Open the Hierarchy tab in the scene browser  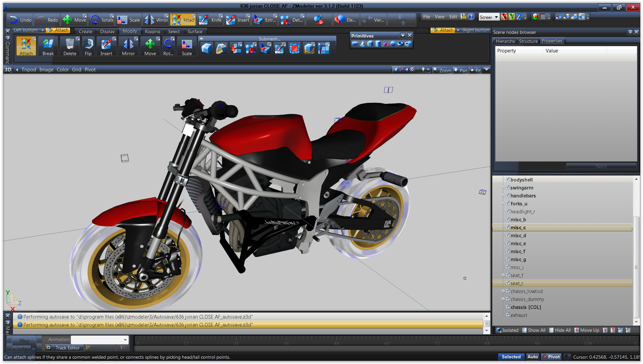tap(505, 41)
